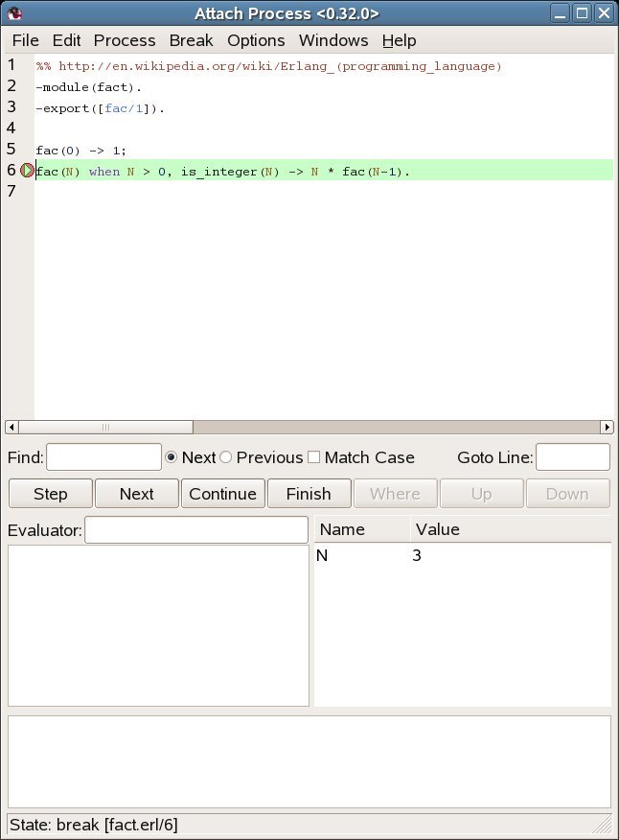
Task: Click the Evaluator input field
Action: coord(196,529)
